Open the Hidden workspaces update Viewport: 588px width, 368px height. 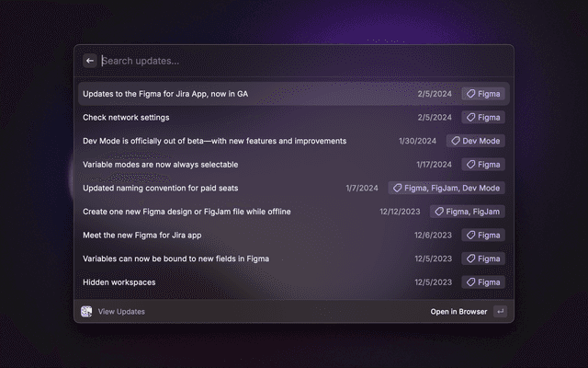(x=119, y=282)
